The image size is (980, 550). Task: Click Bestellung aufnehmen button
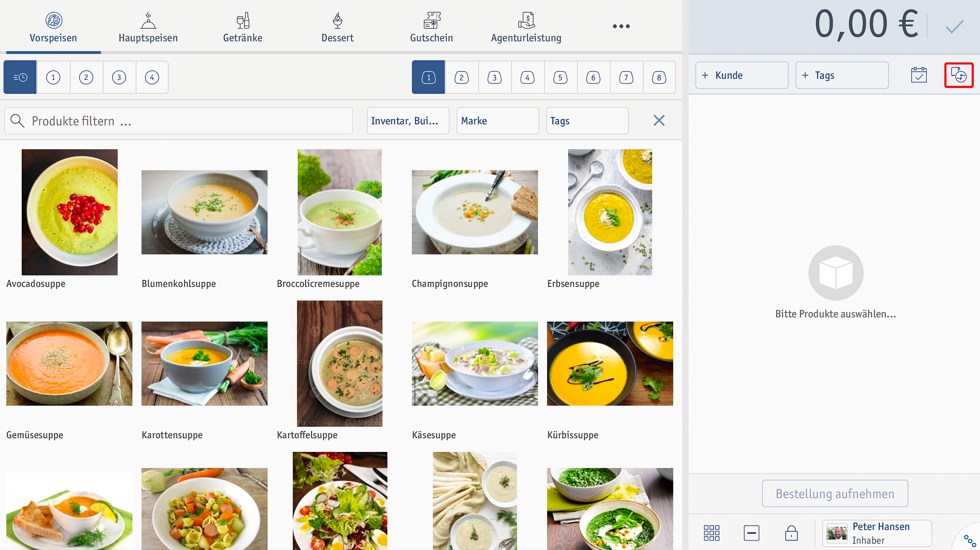[x=835, y=493]
